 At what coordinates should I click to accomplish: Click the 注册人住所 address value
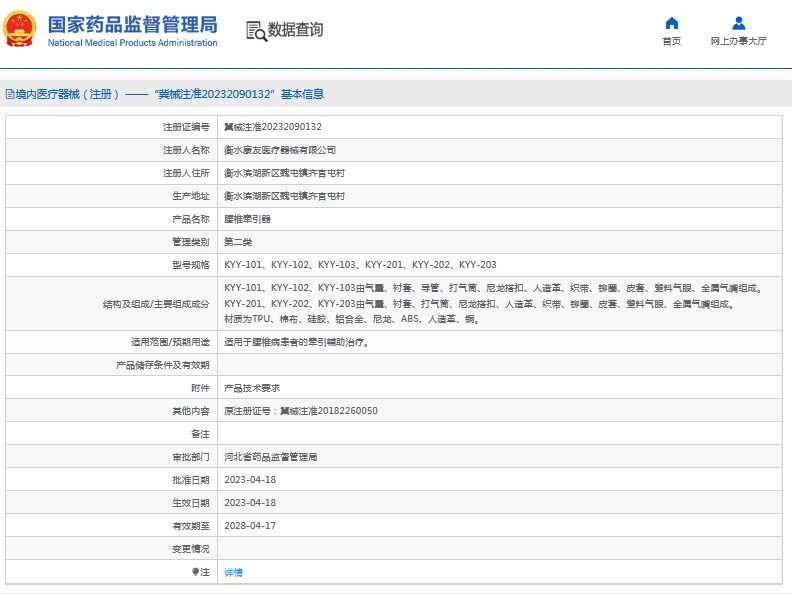284,173
